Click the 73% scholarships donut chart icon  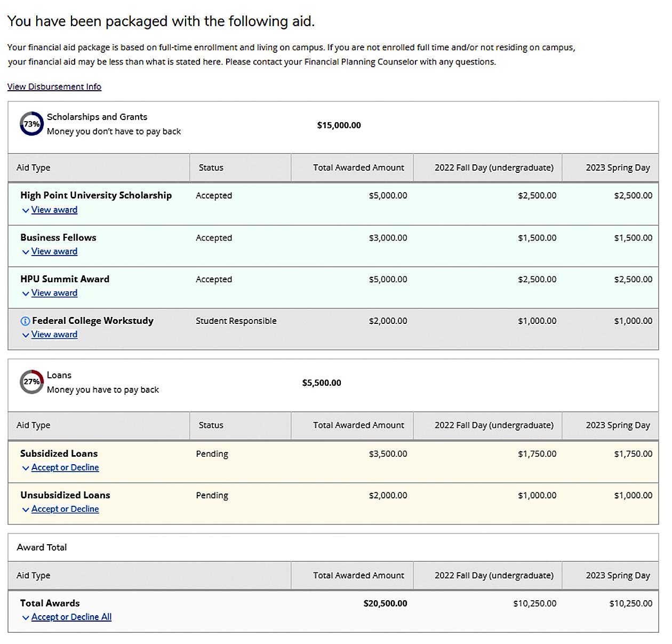[x=31, y=124]
